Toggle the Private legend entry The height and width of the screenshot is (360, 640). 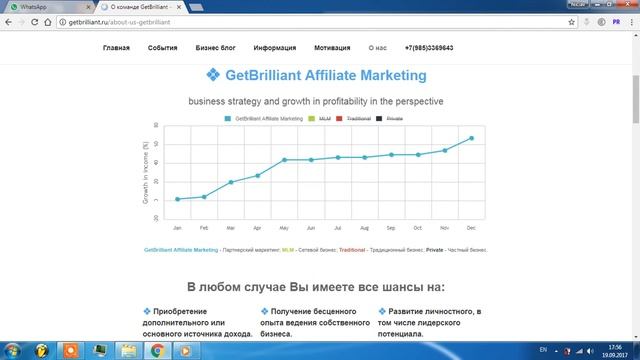(389, 118)
